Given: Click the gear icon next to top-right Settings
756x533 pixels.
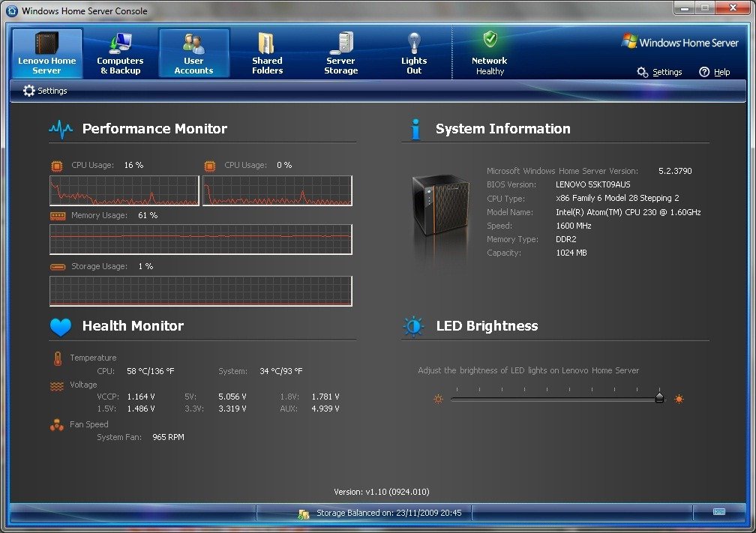Looking at the screenshot, I should pyautogui.click(x=642, y=72).
